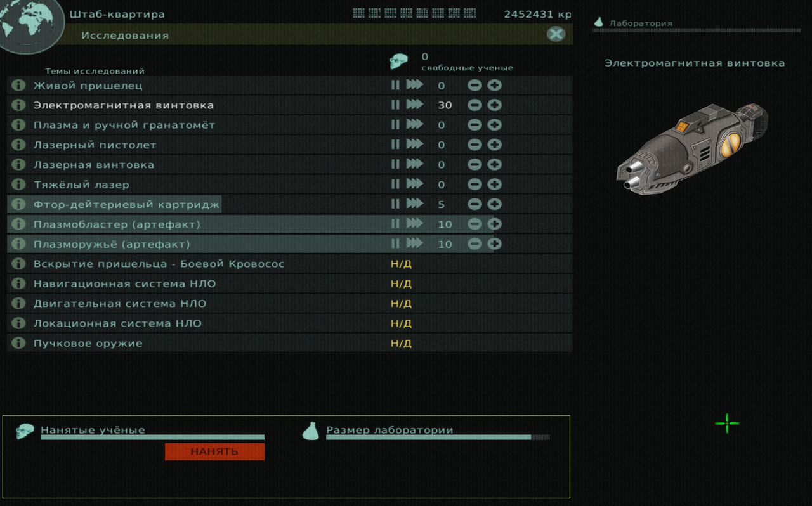Toggle pause on Тяжёлый лазер research
812x506 pixels.
point(395,184)
